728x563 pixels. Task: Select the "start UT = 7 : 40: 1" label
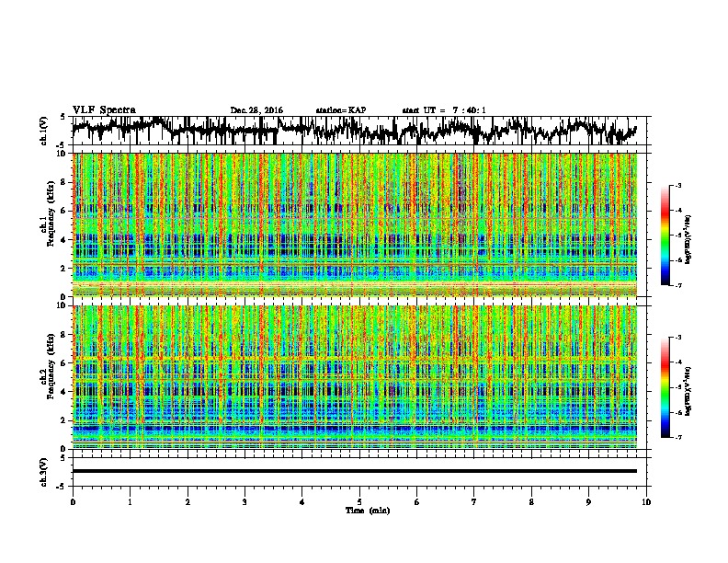(444, 110)
